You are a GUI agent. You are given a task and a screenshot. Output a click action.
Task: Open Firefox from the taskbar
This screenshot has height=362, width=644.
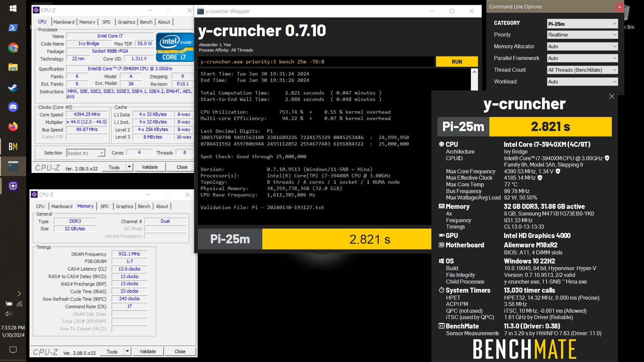point(13,127)
